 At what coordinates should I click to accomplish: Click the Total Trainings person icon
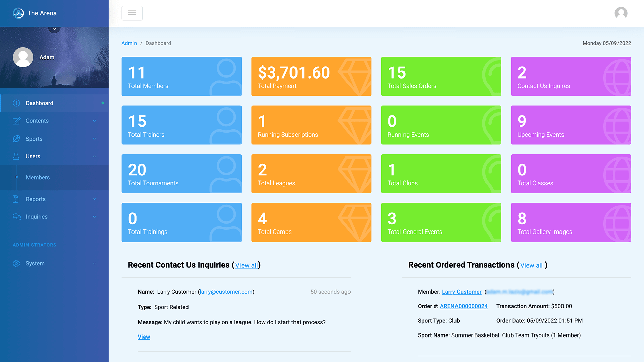[226, 223]
